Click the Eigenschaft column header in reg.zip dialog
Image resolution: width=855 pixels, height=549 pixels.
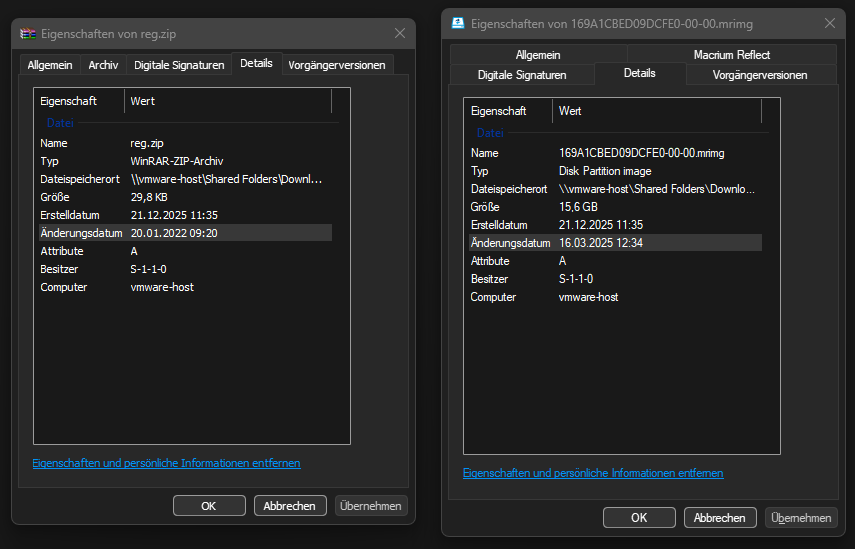click(79, 101)
